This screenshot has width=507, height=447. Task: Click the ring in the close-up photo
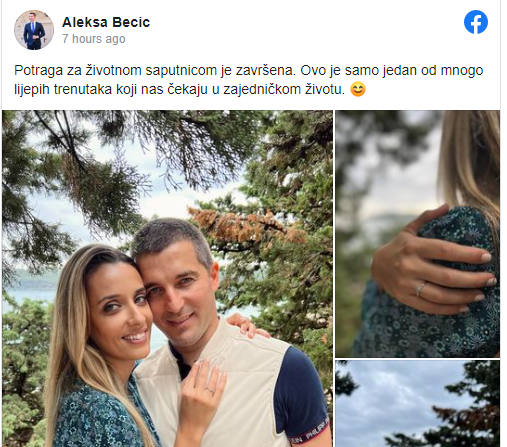(420, 289)
